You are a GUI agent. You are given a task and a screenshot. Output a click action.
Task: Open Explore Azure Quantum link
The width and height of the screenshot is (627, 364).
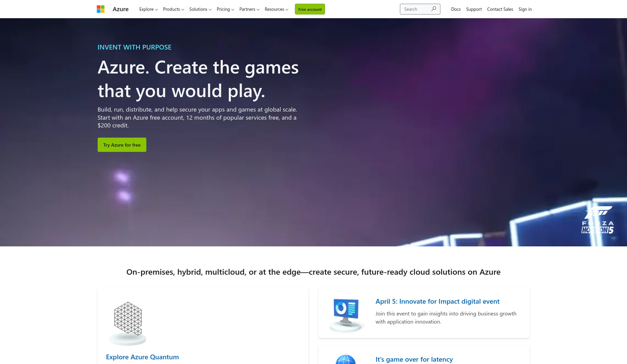point(142,357)
